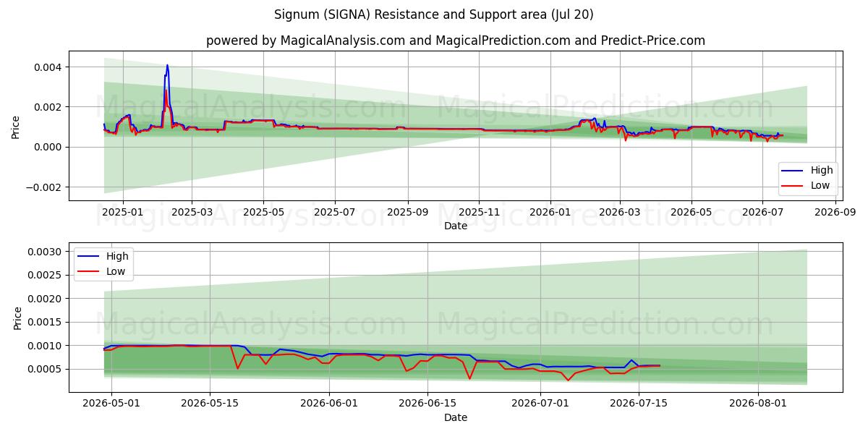
Task: Click the "0.002" y-axis tick label
Action: point(49,107)
